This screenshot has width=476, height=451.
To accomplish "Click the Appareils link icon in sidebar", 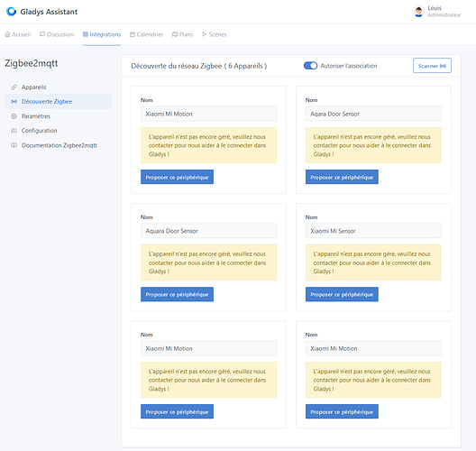I will 14,87.
